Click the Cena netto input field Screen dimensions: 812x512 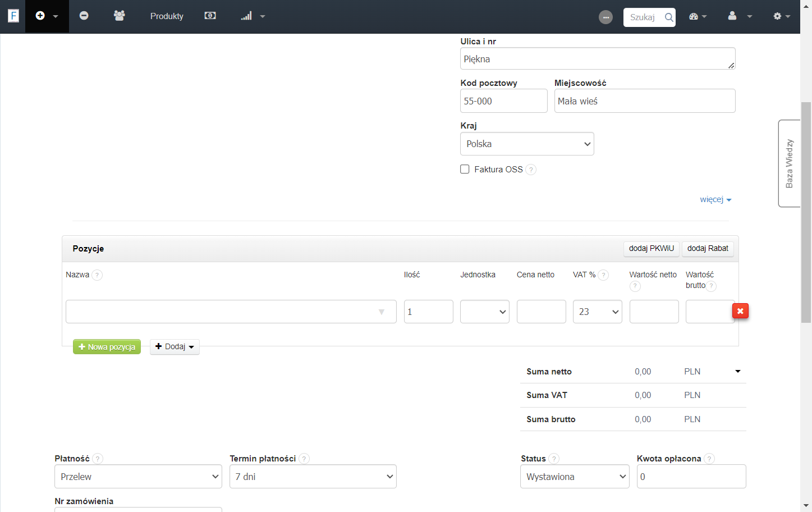(542, 312)
